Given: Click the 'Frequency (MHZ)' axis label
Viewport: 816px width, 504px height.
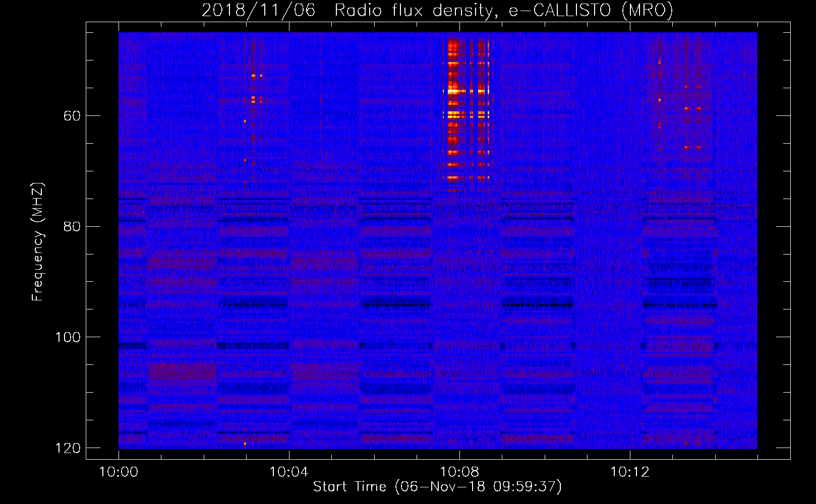Looking at the screenshot, I should 38,242.
